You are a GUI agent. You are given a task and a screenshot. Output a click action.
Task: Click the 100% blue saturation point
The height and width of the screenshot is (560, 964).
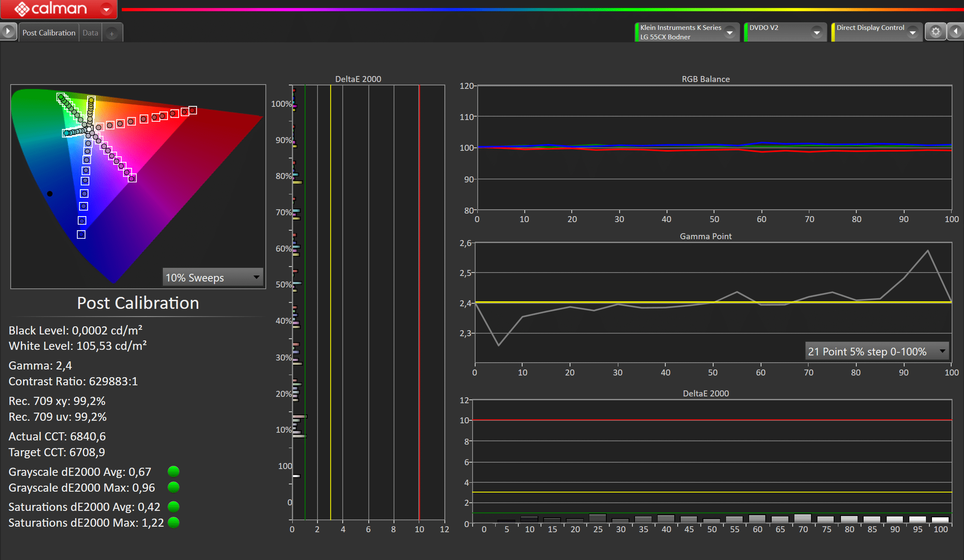click(81, 234)
